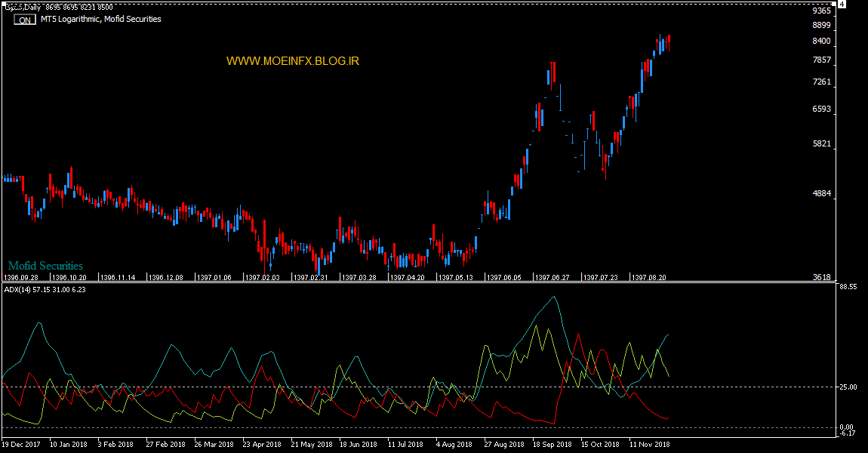Viewport: 868px width, 453px height.
Task: Click the 1397.02.03 Persian date label
Action: (x=262, y=277)
